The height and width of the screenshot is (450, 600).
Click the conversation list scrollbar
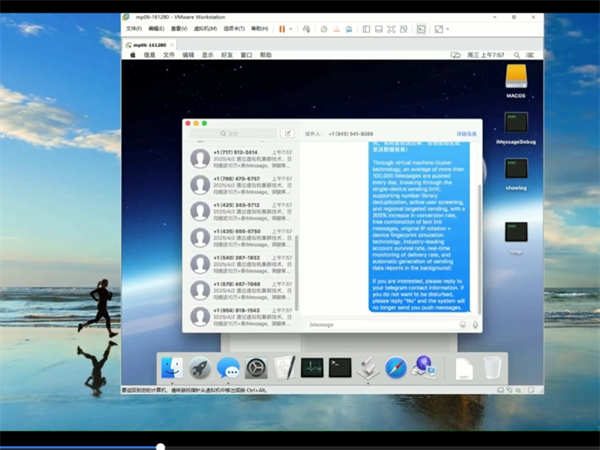point(296,272)
